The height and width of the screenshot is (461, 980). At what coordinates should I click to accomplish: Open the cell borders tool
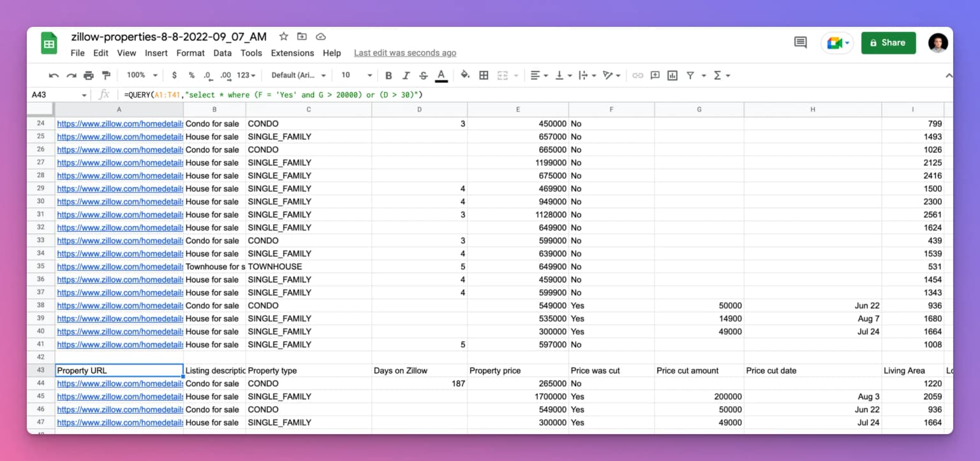click(484, 75)
